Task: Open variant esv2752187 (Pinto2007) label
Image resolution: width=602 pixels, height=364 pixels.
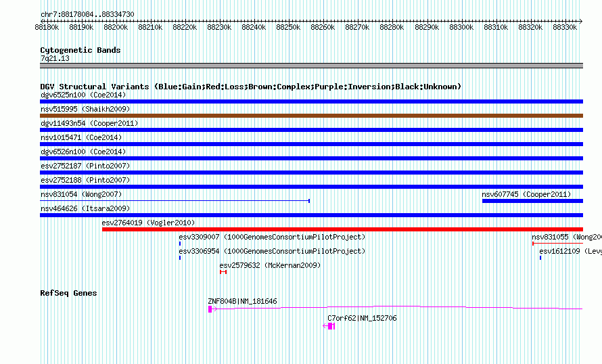Action: click(85, 166)
